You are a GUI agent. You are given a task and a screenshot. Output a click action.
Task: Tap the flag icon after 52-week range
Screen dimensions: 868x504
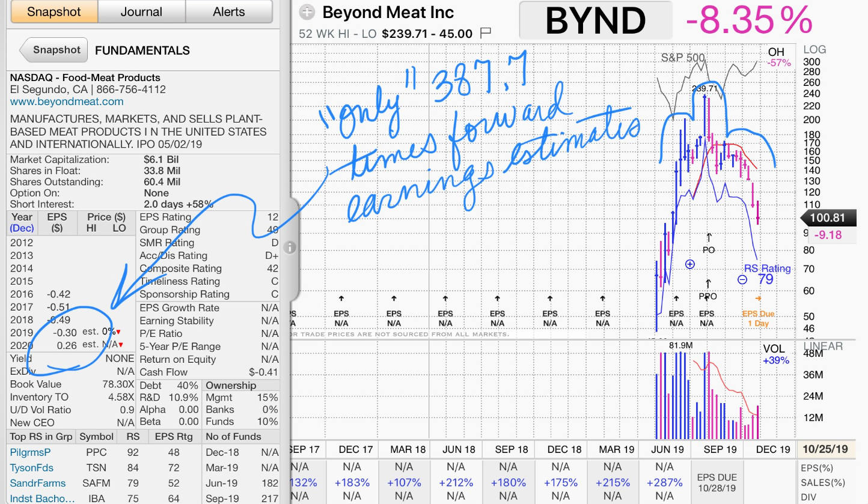pos(486,33)
